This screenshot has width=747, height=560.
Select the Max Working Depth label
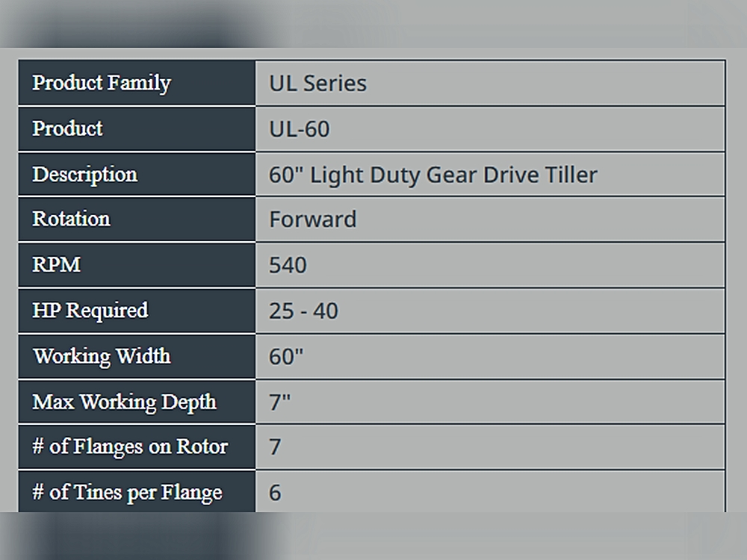pos(124,402)
